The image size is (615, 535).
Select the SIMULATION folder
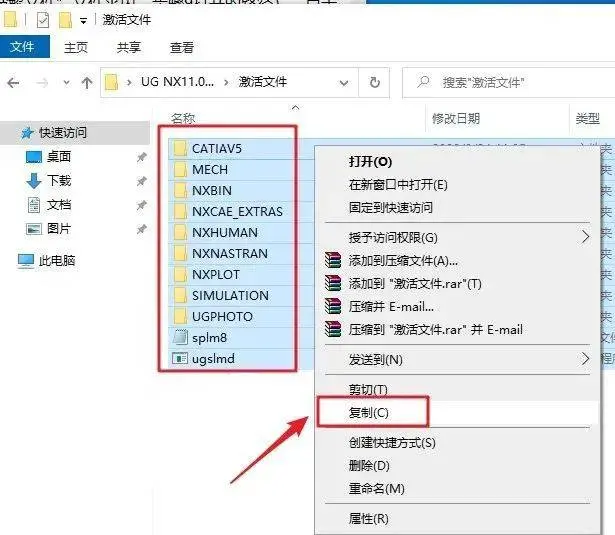point(230,295)
